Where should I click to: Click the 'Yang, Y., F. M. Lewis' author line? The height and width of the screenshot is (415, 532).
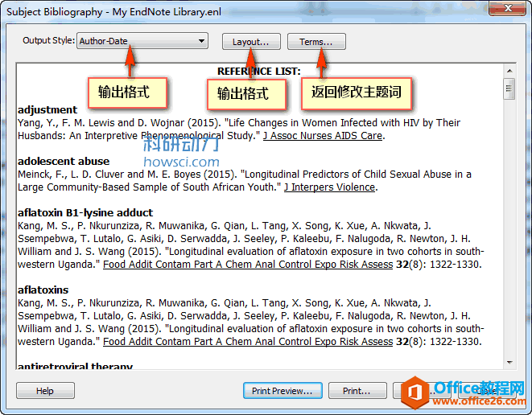tap(239, 123)
